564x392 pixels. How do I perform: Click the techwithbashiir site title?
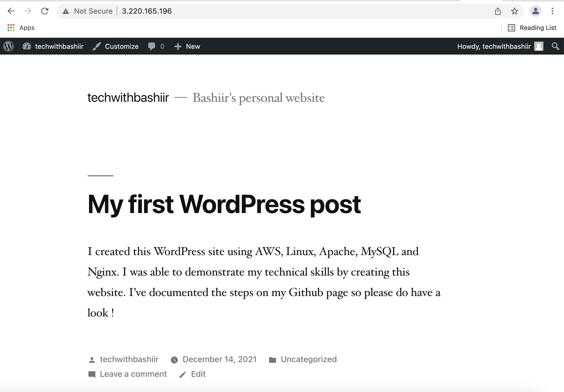click(x=128, y=98)
